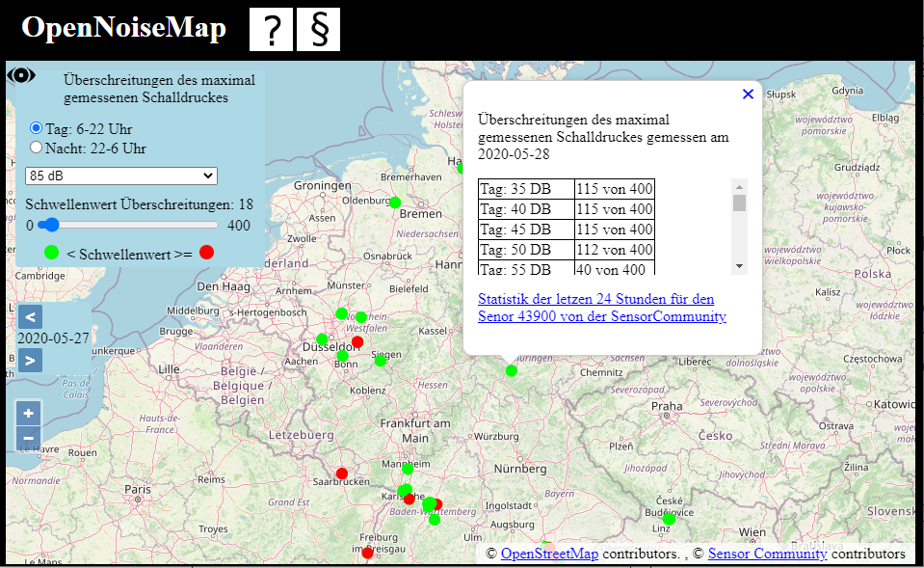Enable the 'Tag: 6-22 Uhr' option

36,127
